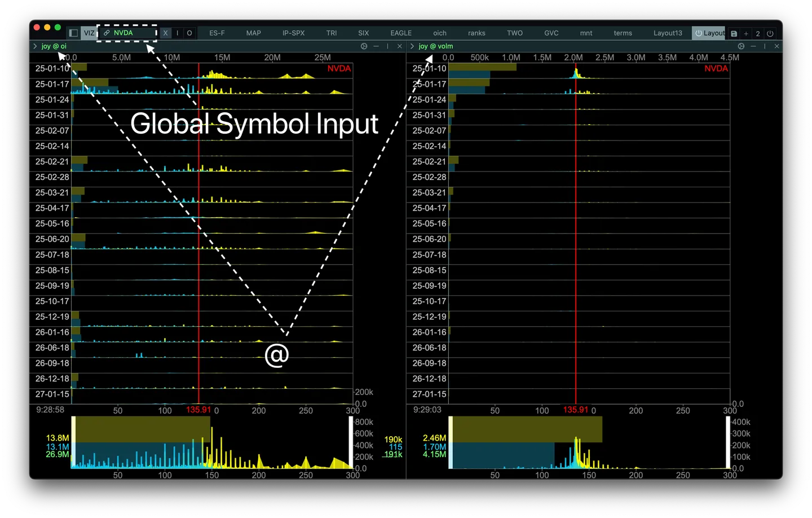Select the ranks layout tab
Viewport: 812px width, 518px height.
pyautogui.click(x=476, y=33)
